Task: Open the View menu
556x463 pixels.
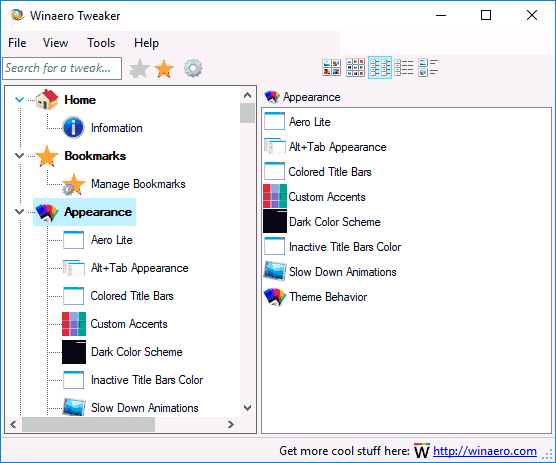Action: click(55, 43)
